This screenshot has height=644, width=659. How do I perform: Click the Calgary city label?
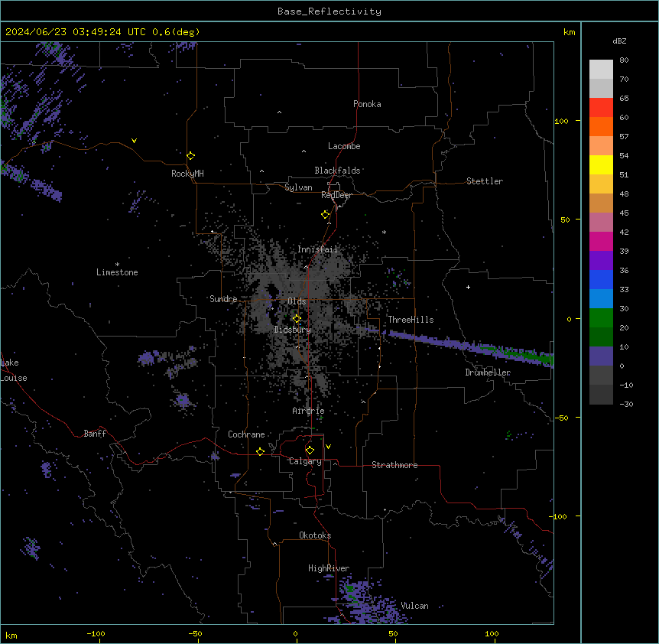(x=305, y=461)
